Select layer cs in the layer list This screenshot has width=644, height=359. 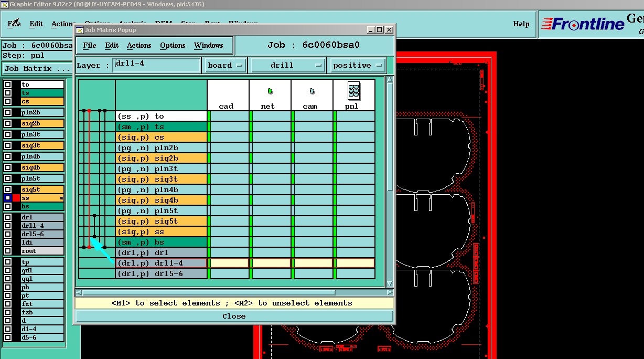42,101
